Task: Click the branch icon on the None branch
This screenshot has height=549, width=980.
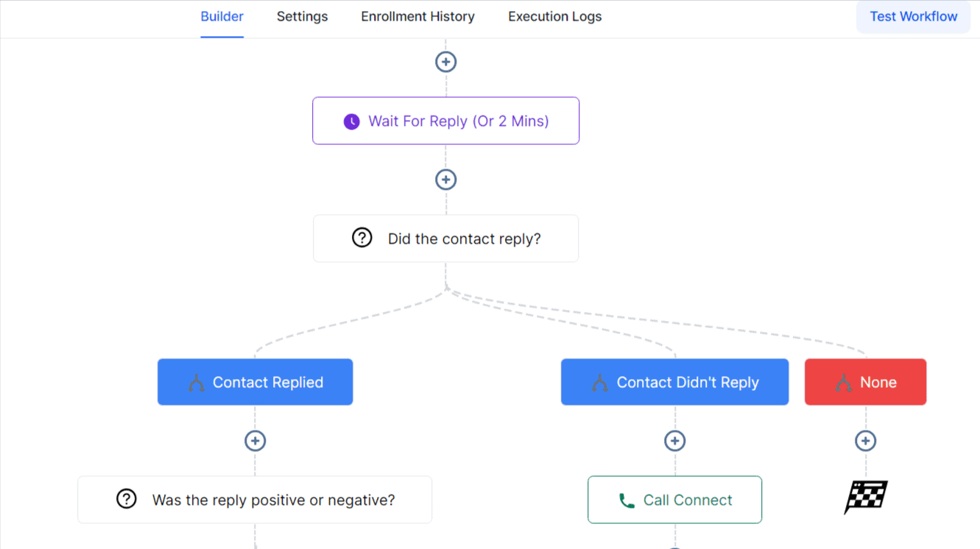Action: coord(845,382)
